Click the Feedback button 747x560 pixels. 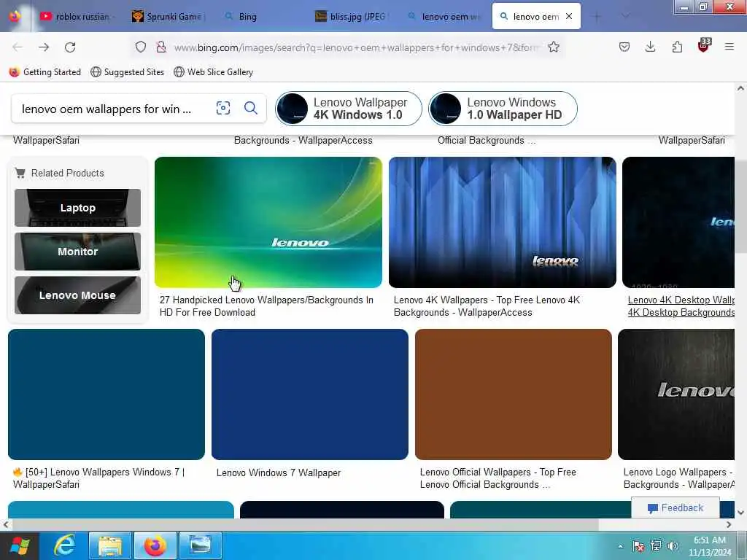pos(675,507)
